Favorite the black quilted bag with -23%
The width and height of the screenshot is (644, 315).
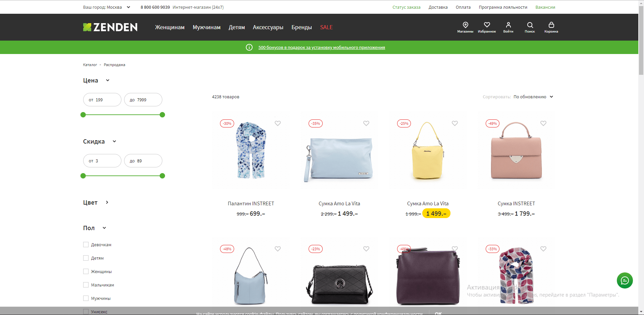point(366,249)
